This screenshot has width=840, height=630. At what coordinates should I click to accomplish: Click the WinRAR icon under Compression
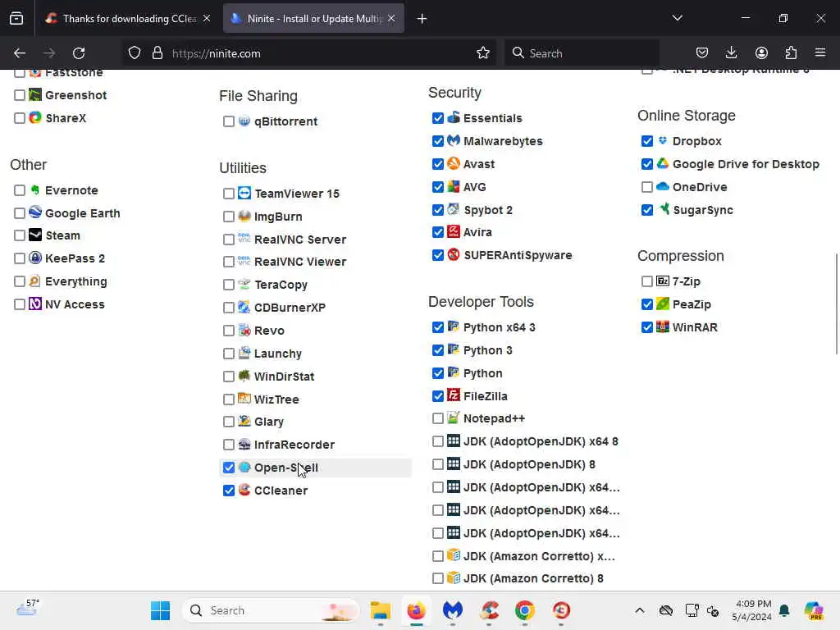pyautogui.click(x=663, y=326)
